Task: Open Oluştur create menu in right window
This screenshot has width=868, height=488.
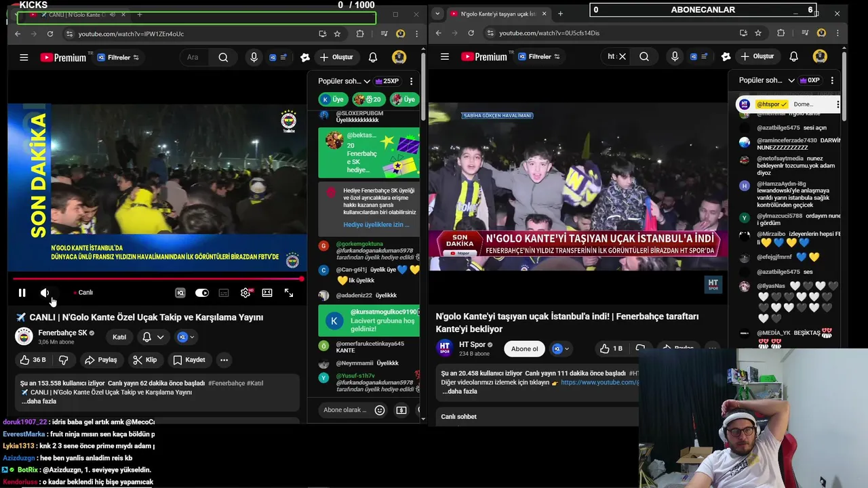Action: (758, 57)
